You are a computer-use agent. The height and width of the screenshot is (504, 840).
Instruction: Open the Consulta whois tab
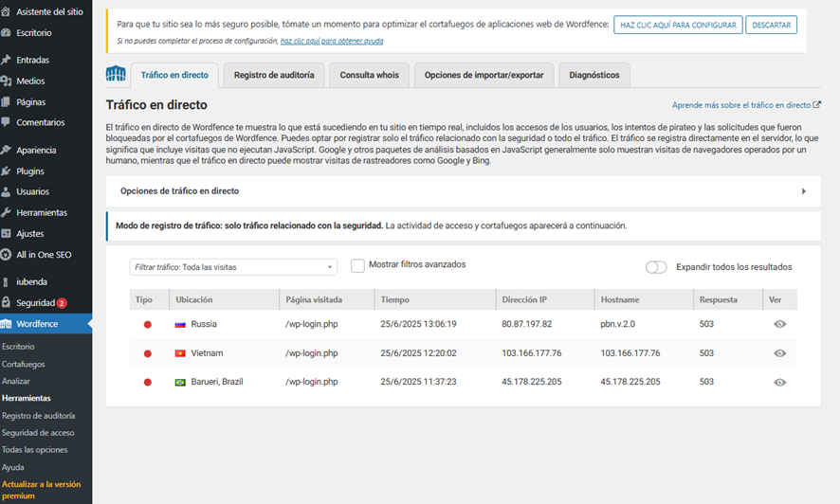point(369,75)
